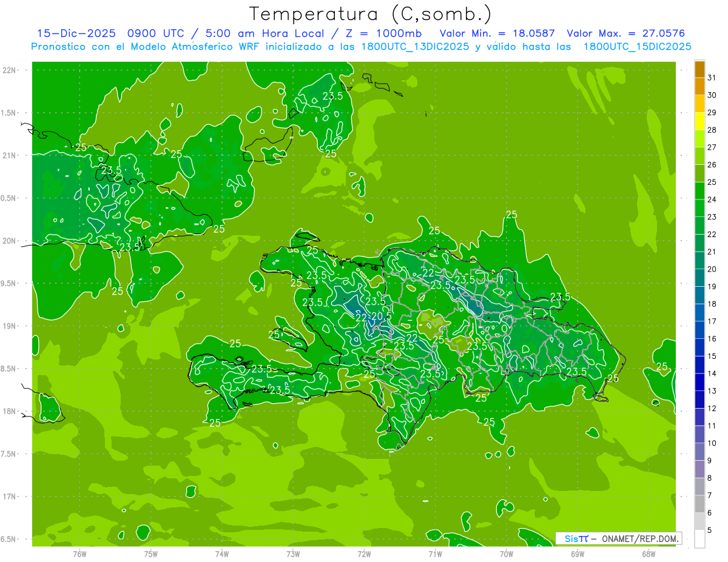Viewport: 728px width, 562px height.
Task: Click "5:00 am Hora Local" text
Action: click(x=266, y=33)
